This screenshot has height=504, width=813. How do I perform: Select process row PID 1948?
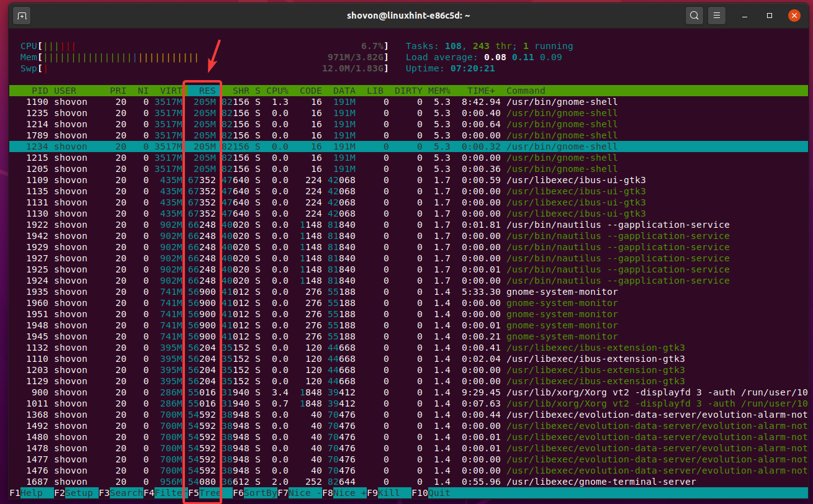408,325
